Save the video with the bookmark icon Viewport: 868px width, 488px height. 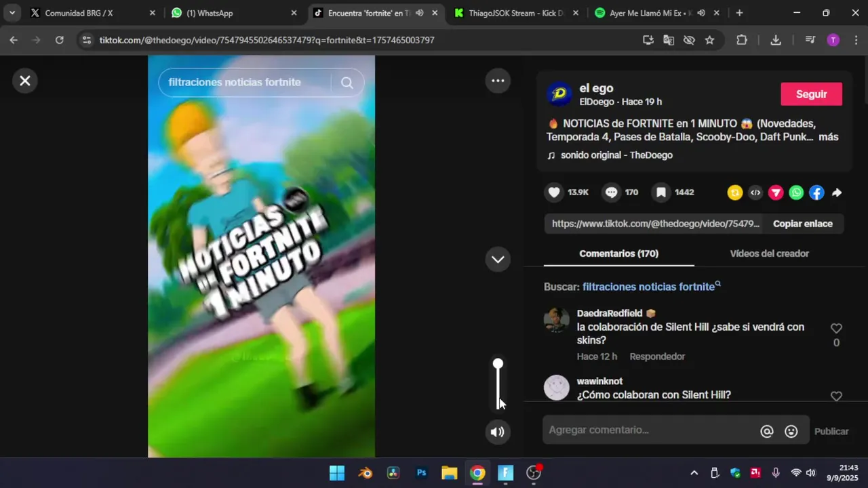[660, 192]
